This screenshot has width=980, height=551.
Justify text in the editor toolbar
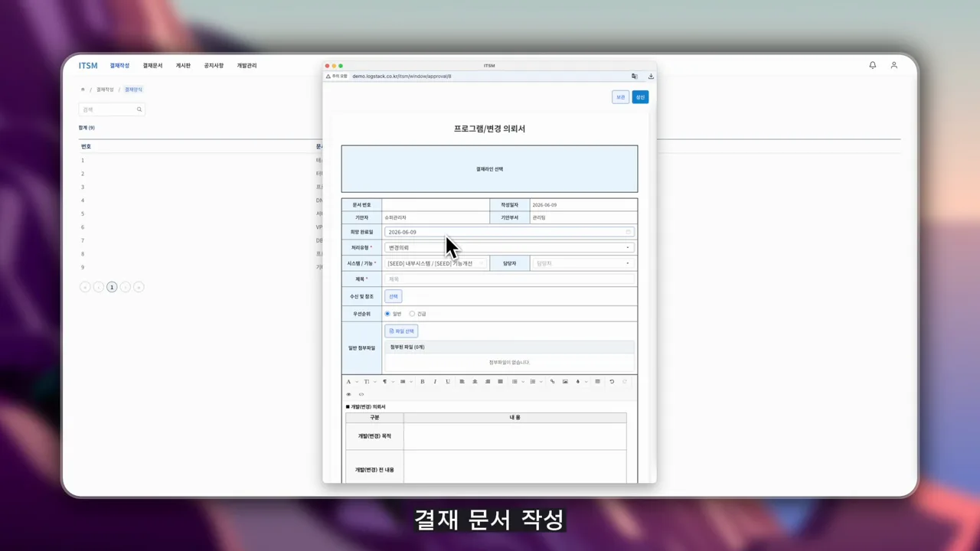tap(500, 381)
